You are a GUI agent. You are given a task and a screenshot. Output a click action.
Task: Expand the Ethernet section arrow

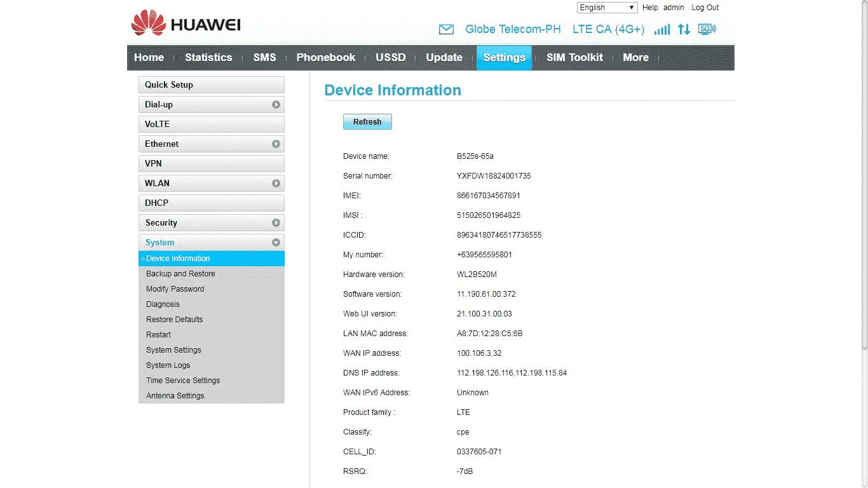pos(276,144)
